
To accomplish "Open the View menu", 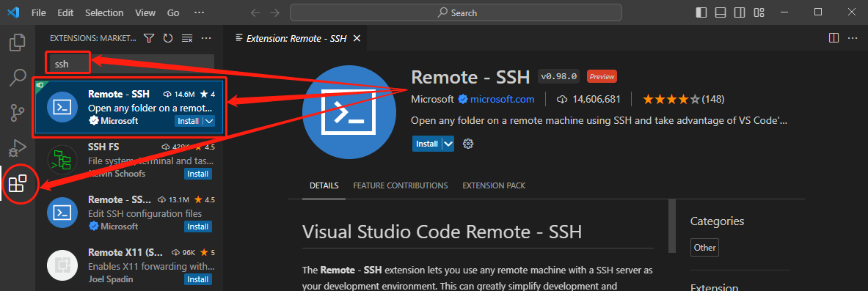I will tap(145, 12).
